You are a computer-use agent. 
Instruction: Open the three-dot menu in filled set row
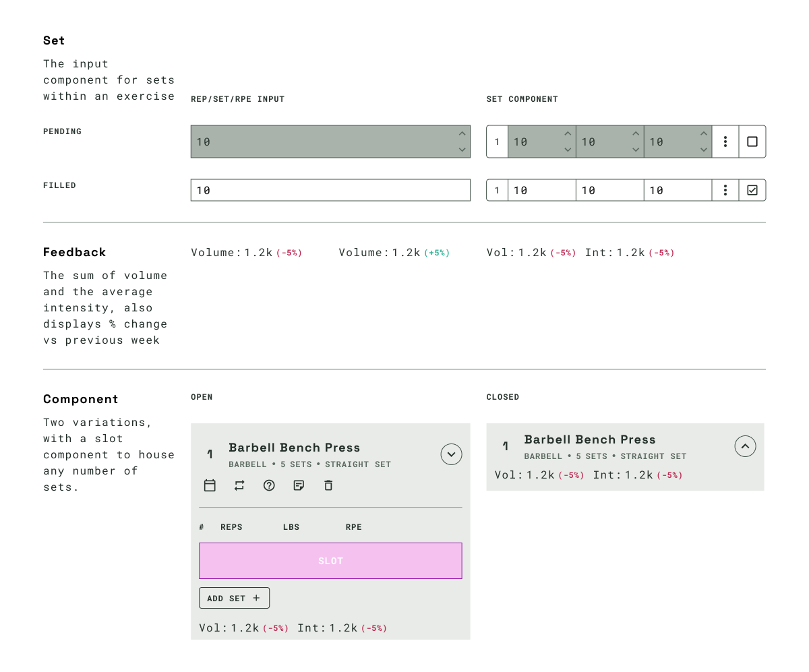click(x=725, y=190)
